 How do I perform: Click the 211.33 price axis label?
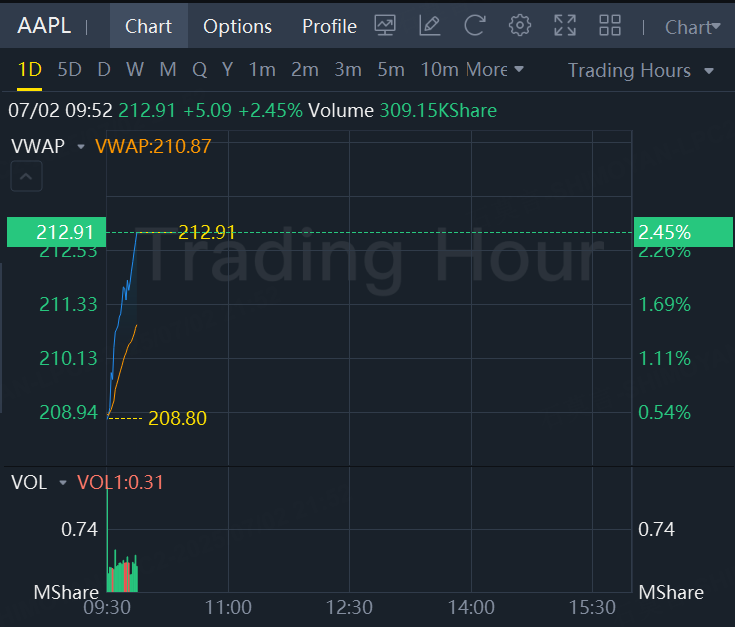click(x=68, y=305)
